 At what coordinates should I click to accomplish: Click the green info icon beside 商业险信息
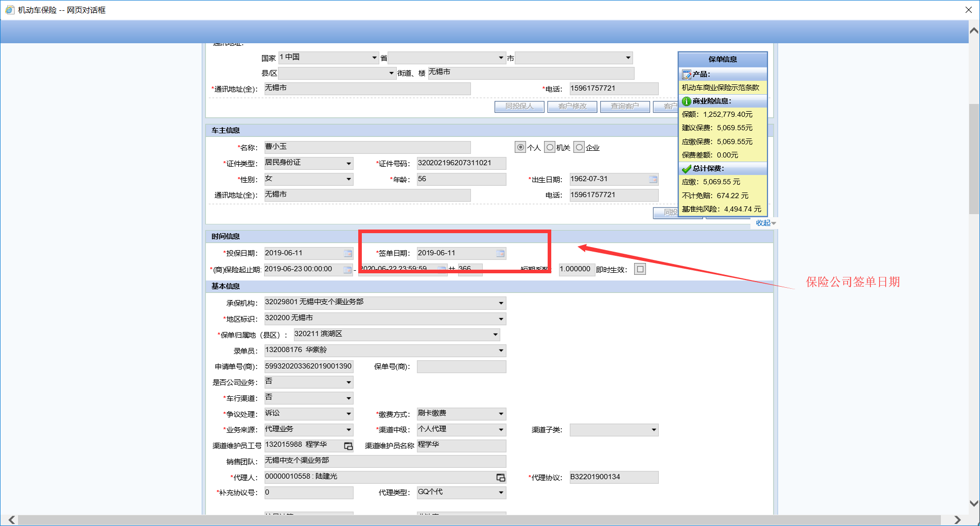pos(686,101)
